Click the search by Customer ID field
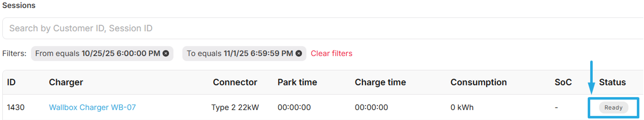644x120 pixels. coord(300,28)
